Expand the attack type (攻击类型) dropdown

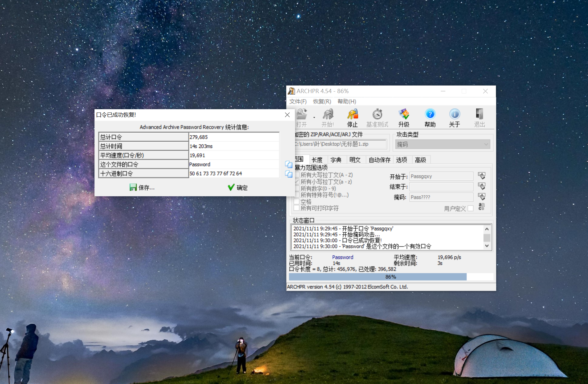(486, 144)
